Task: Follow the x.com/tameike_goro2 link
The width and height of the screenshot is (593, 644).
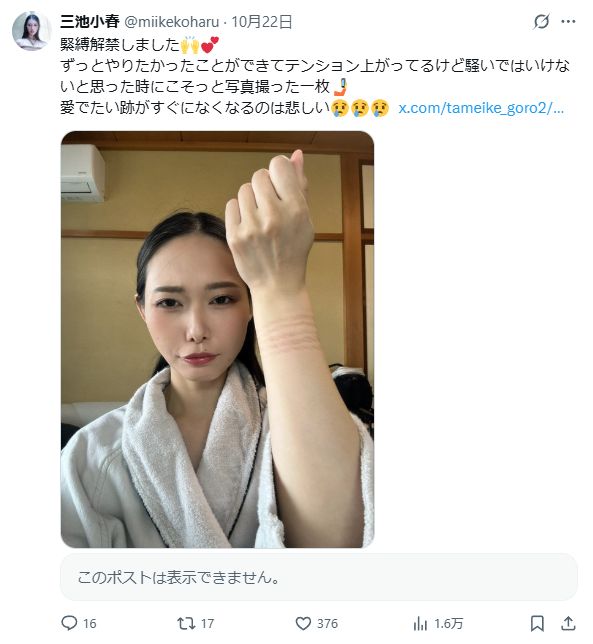Action: click(x=481, y=108)
